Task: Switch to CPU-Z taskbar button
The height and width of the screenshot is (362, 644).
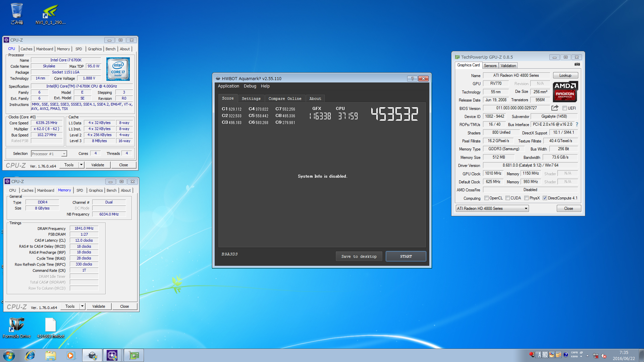Action: coord(112,355)
